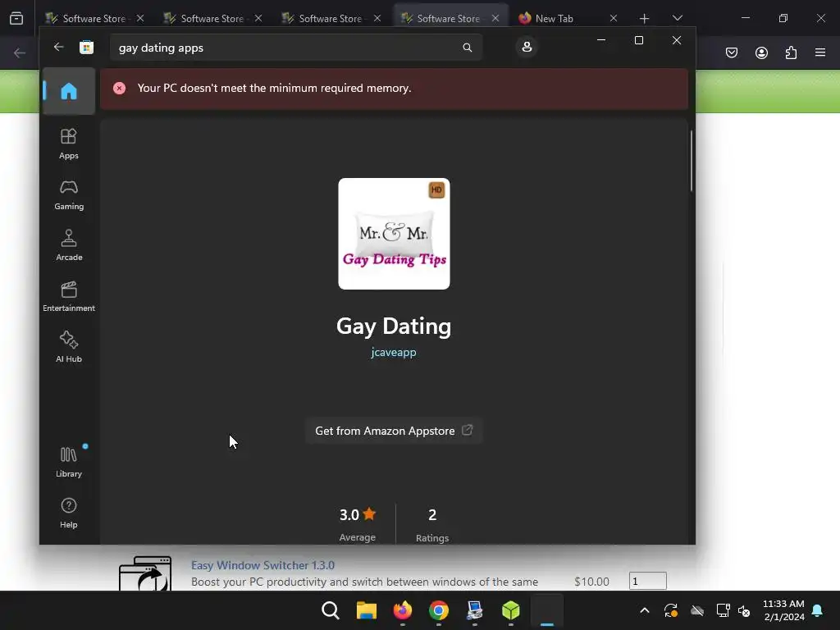Click the Pocket save icon in Firefox
The height and width of the screenshot is (630, 840).
point(731,52)
